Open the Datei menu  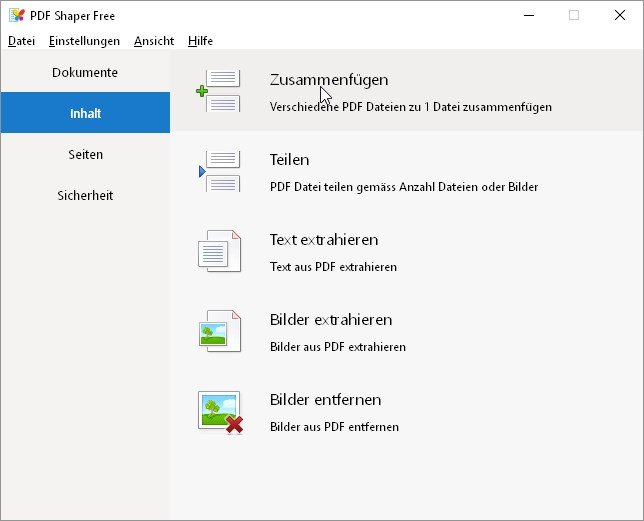click(x=21, y=41)
